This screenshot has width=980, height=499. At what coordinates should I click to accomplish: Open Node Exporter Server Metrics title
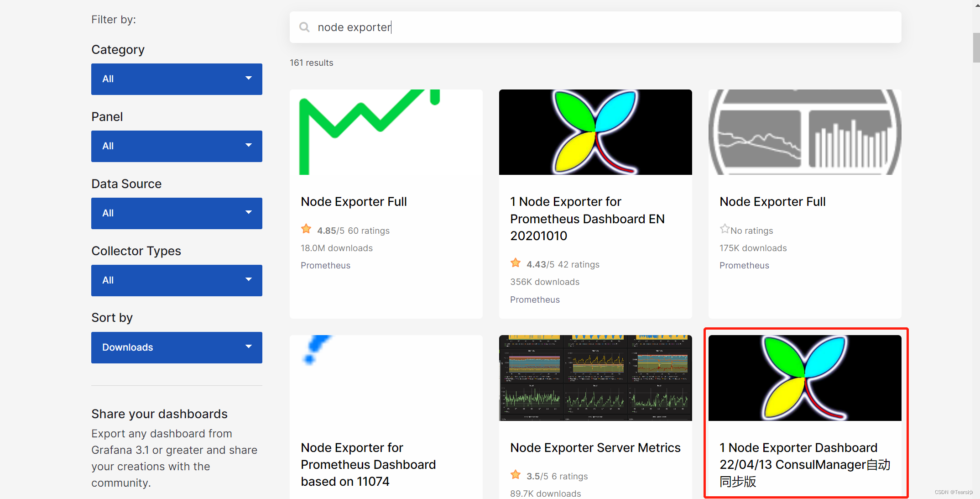click(x=595, y=447)
